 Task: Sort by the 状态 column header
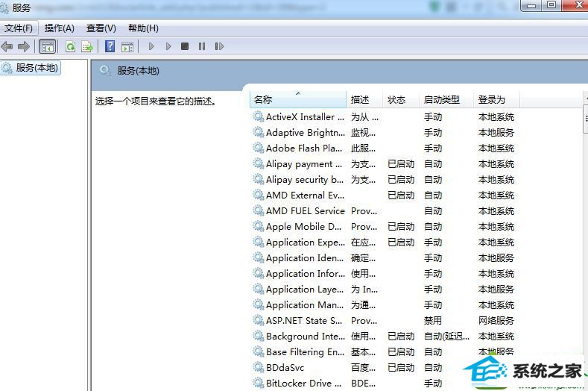400,99
